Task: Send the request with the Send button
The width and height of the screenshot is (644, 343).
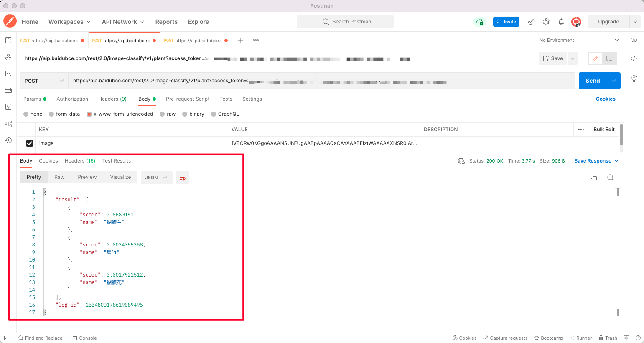Action: [593, 81]
